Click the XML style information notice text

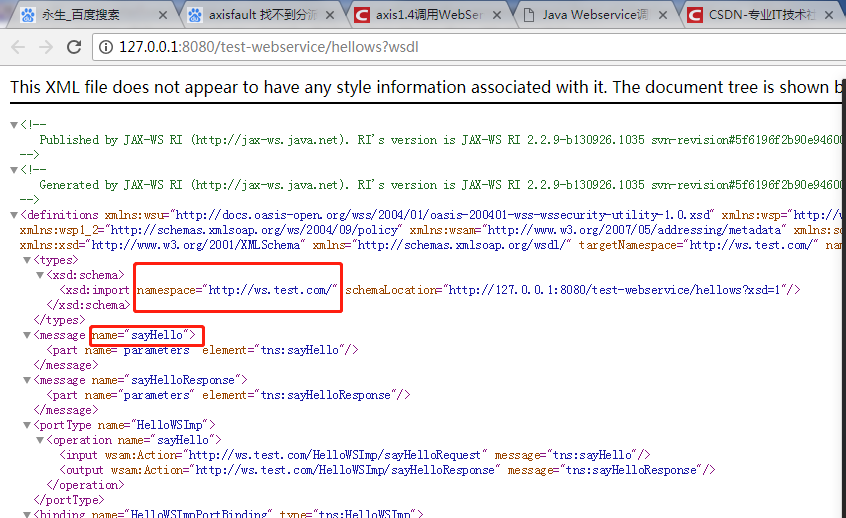click(426, 87)
